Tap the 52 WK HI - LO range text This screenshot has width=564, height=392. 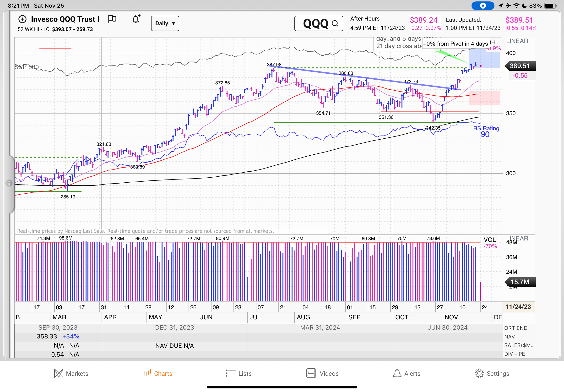pos(55,29)
